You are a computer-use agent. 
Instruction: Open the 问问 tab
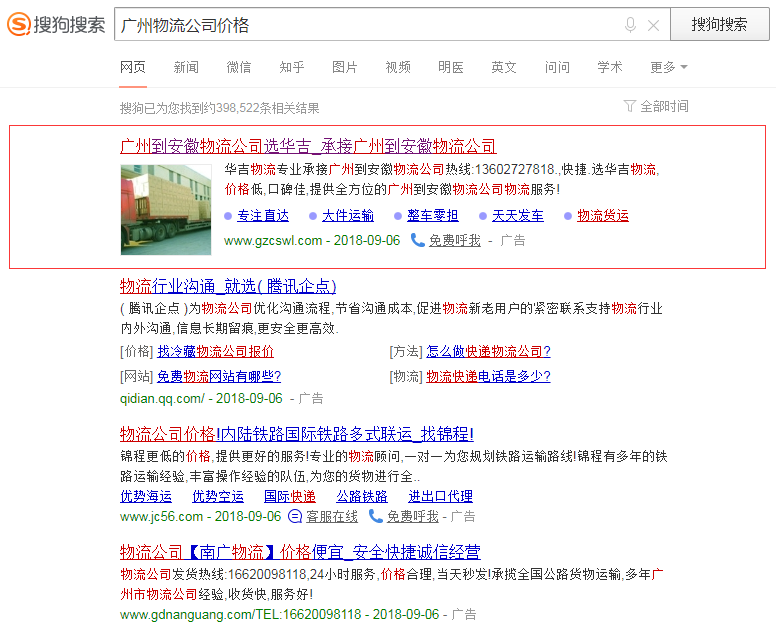(557, 67)
